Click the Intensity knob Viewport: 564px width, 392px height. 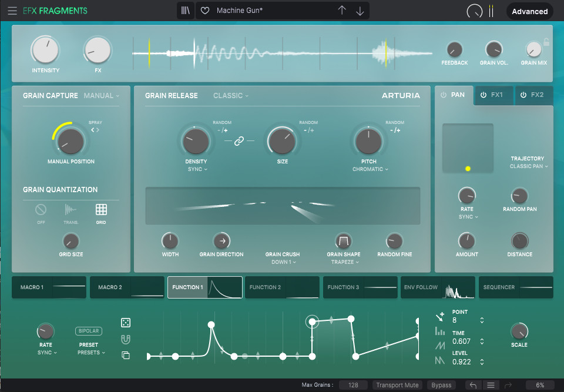45,50
